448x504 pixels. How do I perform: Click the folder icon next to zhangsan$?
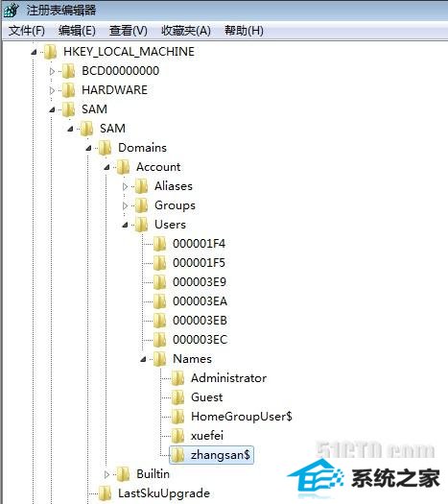177,455
